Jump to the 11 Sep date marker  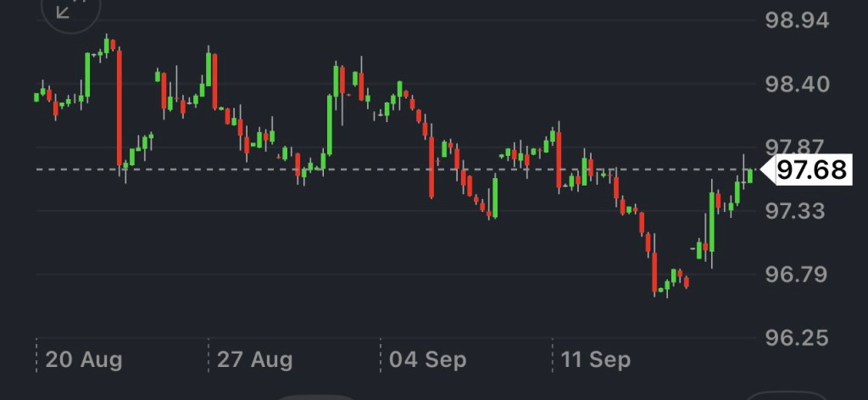[596, 359]
